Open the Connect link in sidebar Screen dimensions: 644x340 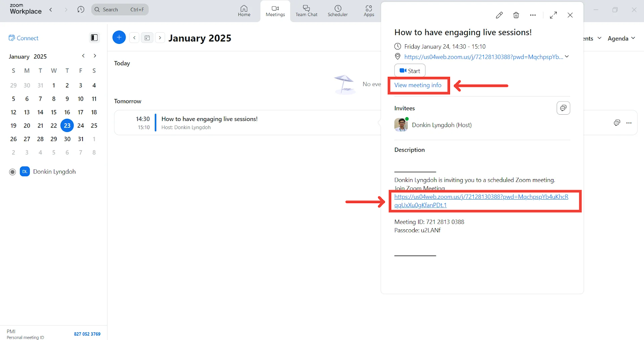pos(24,38)
